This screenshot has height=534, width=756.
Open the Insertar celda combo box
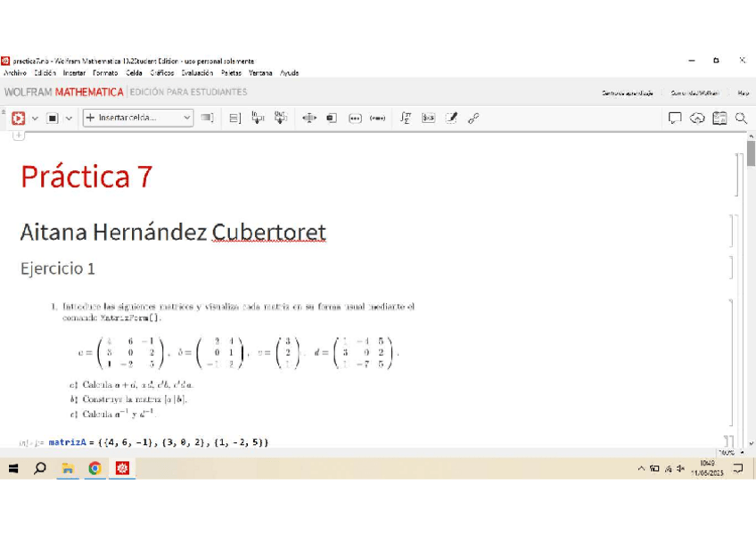[138, 118]
